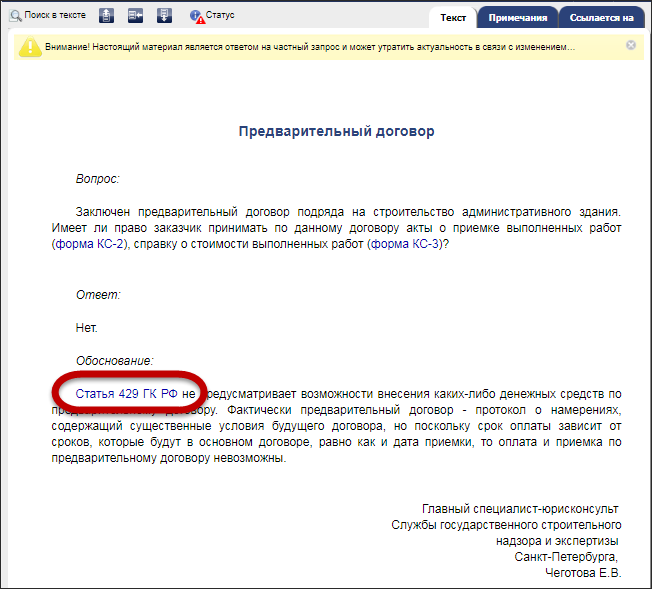Viewport: 652px width, 589px height.
Task: Click the Ответ: section label
Action: 98,295
